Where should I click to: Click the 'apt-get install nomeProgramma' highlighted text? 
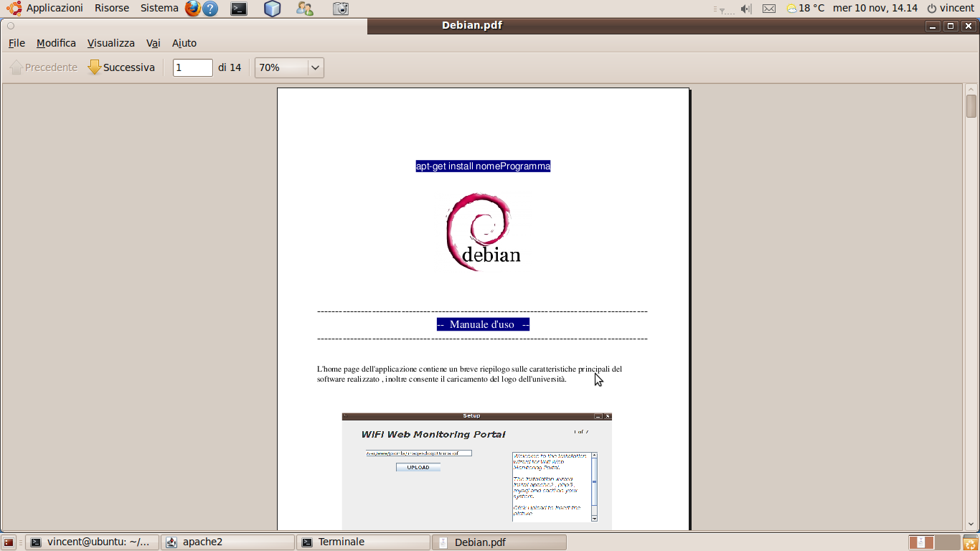click(483, 166)
